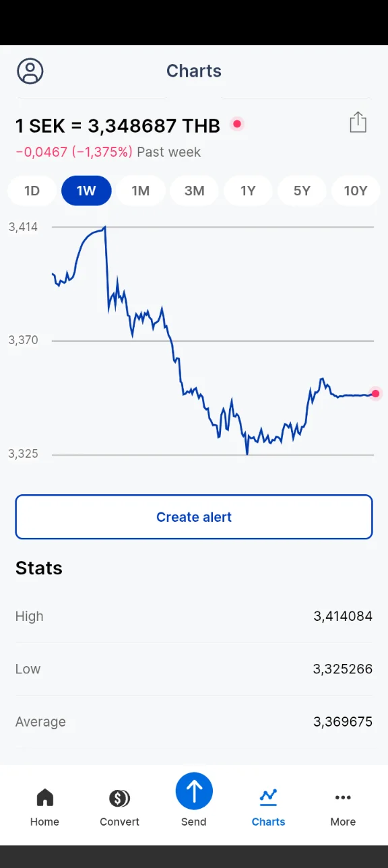Switch chart to 3M range

(x=194, y=191)
